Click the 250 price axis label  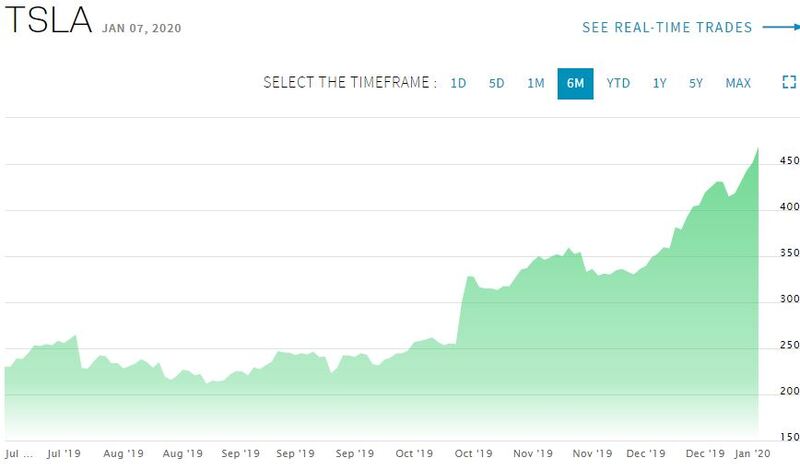(x=789, y=345)
